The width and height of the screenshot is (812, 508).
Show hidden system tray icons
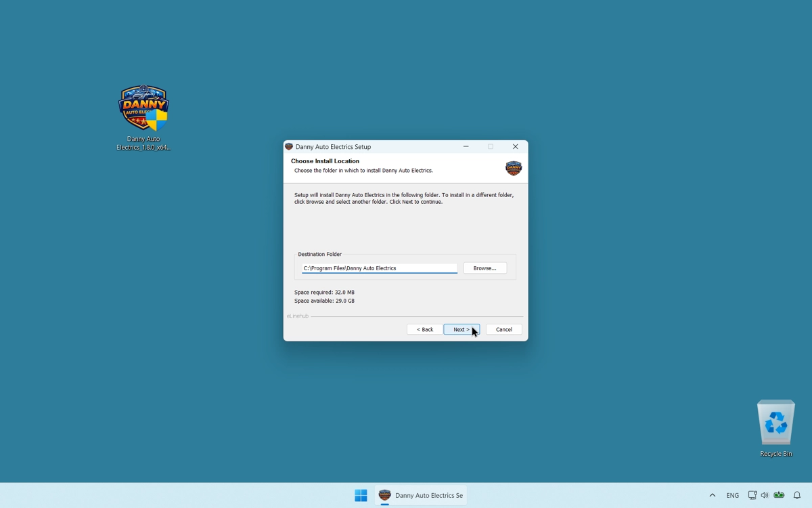click(x=712, y=495)
